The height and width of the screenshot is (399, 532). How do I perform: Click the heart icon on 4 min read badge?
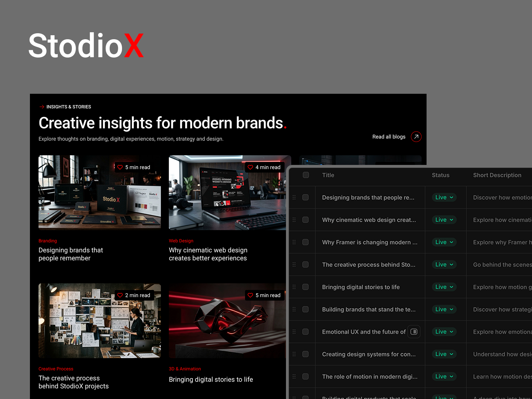point(250,167)
